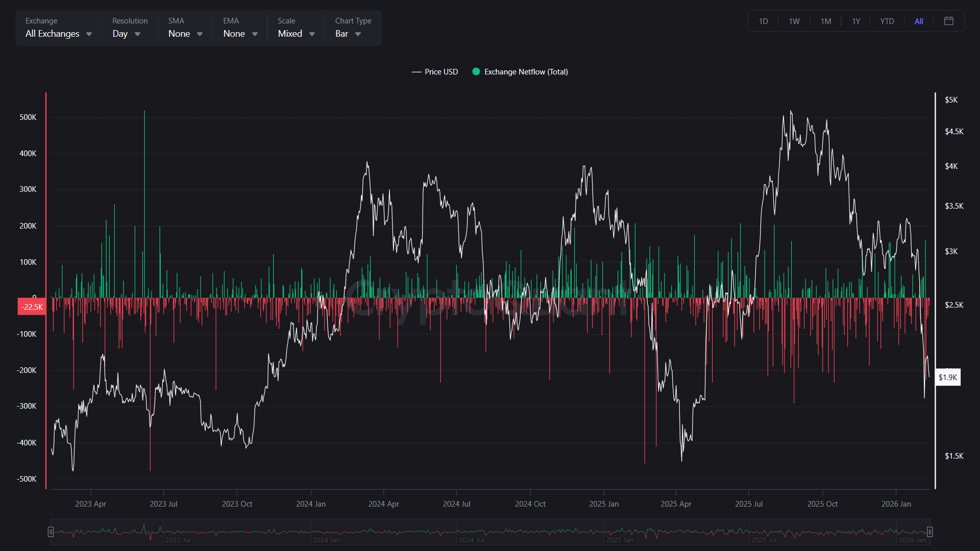Open the SMA None dropdown
This screenshot has width=980, height=551.
[179, 34]
